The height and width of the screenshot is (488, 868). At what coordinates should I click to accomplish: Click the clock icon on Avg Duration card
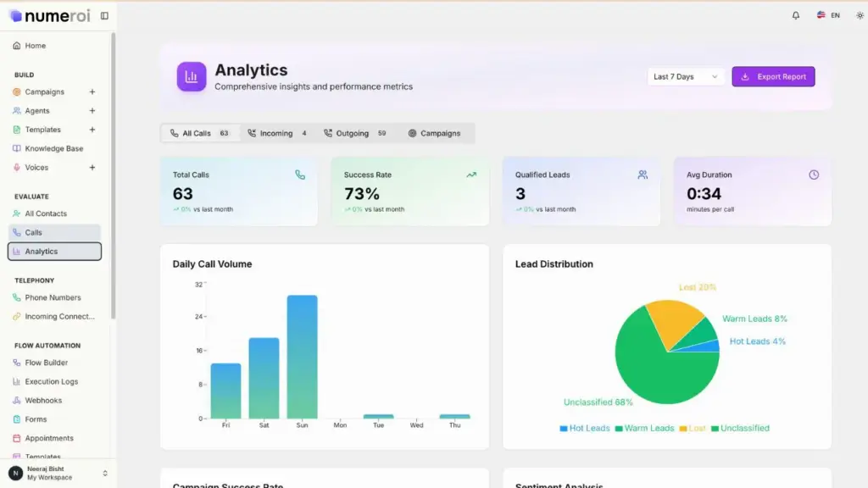[814, 175]
